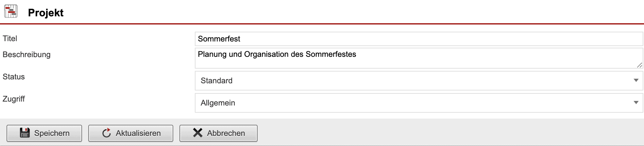Click the Projekt page heading
Viewport: 644px width, 146px height.
click(x=46, y=13)
